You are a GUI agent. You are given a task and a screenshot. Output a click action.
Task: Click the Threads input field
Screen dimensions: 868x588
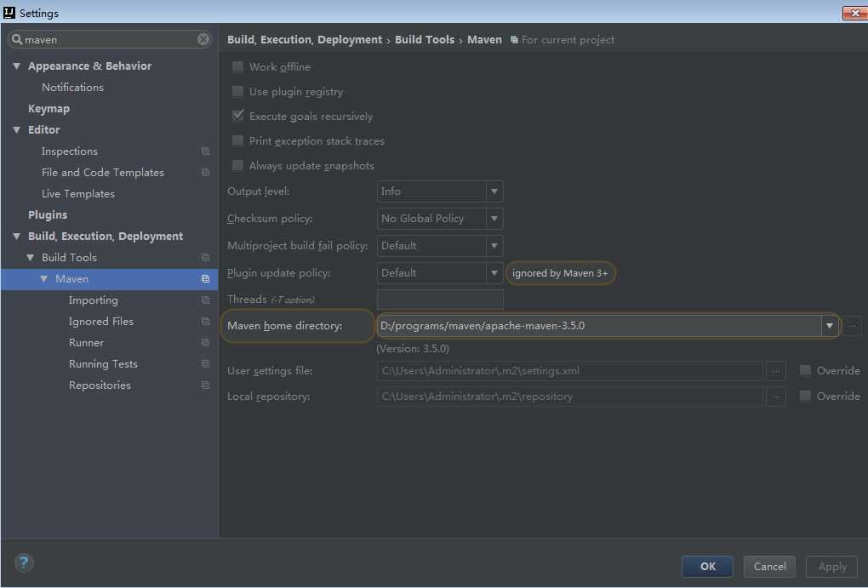coord(440,300)
